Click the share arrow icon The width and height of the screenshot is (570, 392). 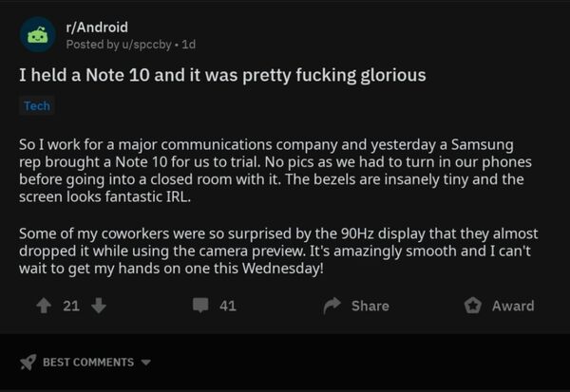click(332, 306)
